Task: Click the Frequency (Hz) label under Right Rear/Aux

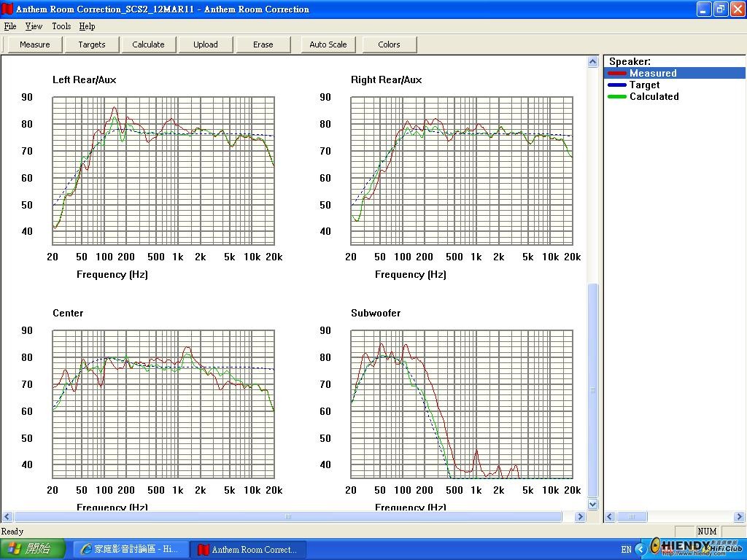Action: pyautogui.click(x=411, y=275)
